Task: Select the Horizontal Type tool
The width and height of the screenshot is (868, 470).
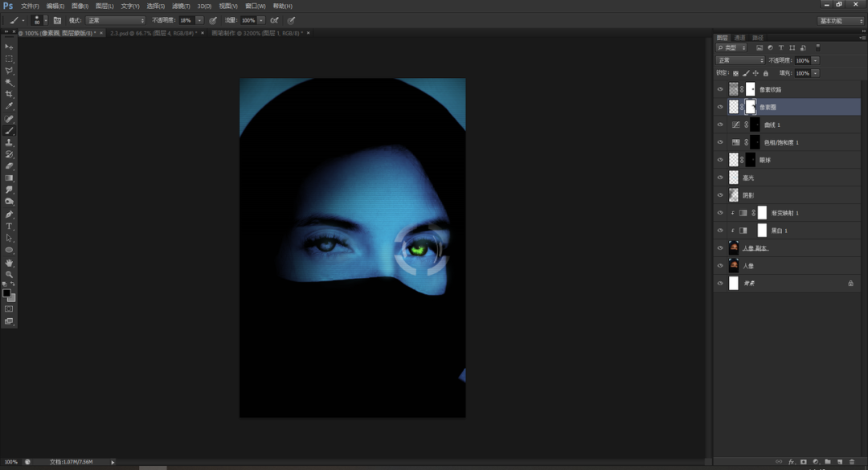Action: (9, 227)
